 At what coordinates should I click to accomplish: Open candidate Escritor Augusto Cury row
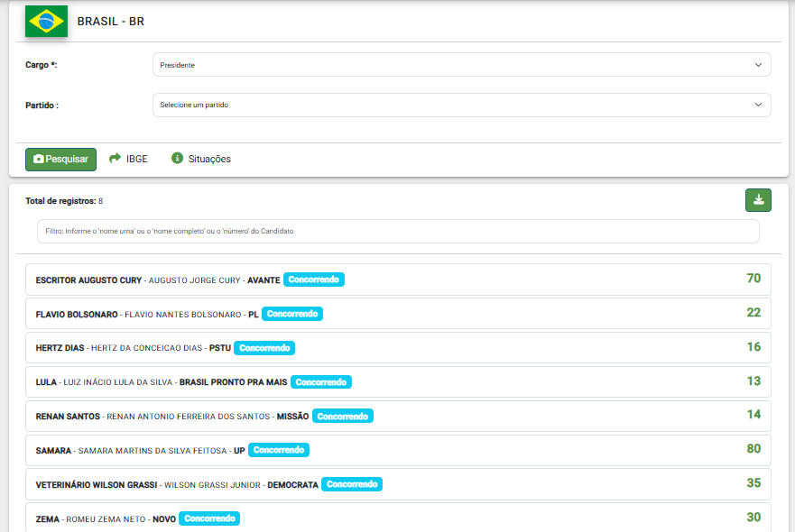(398, 280)
